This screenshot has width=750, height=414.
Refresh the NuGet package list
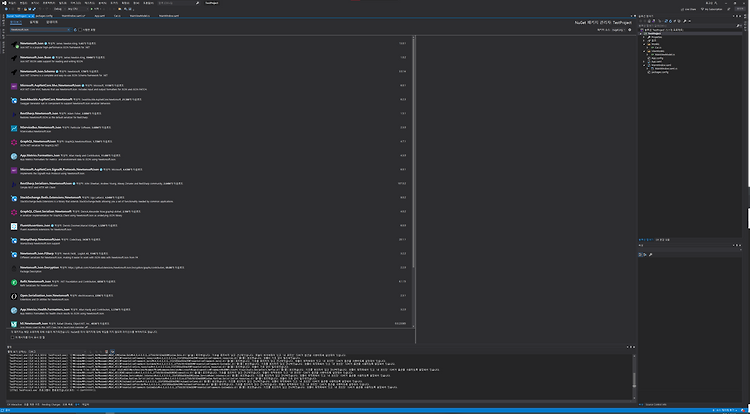pyautogui.click(x=76, y=30)
